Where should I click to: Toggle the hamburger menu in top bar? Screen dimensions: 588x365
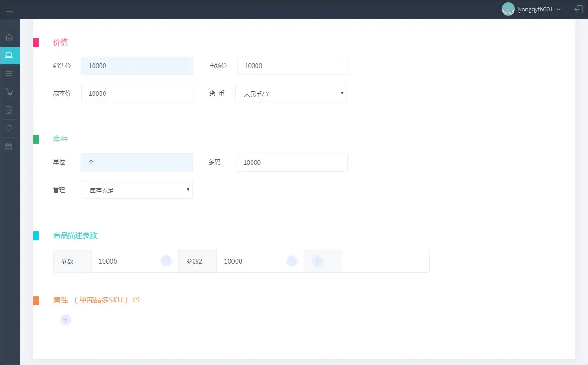pos(9,9)
